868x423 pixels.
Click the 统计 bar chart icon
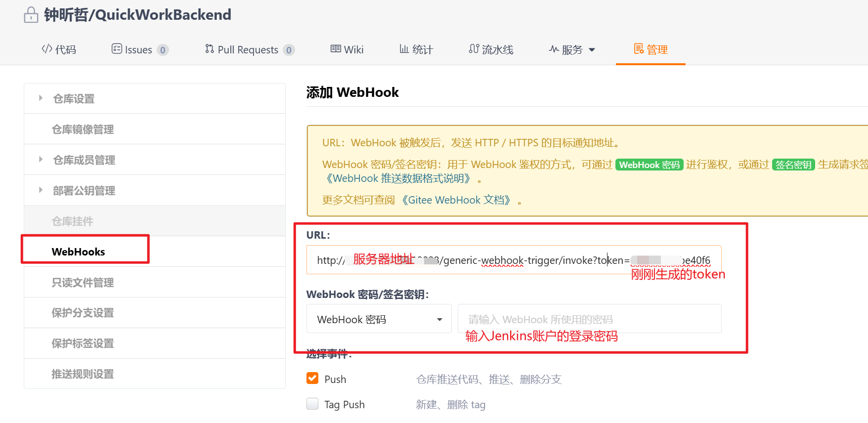404,49
